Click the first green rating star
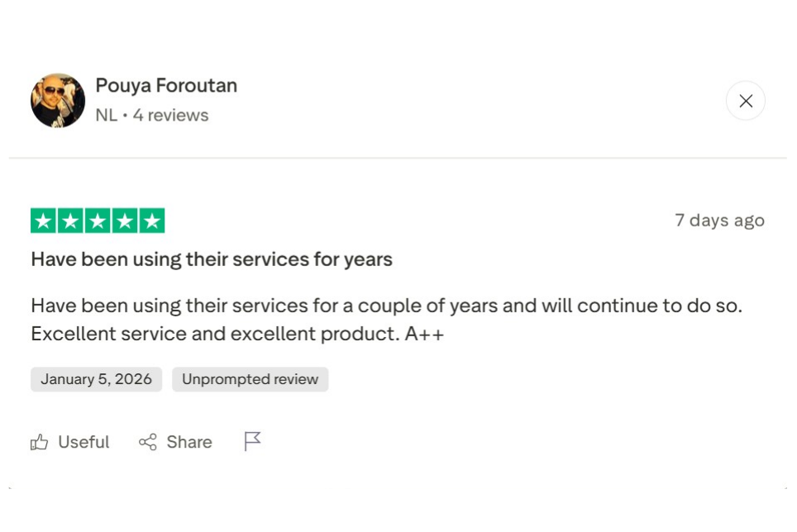The image size is (797, 532). pos(44,221)
